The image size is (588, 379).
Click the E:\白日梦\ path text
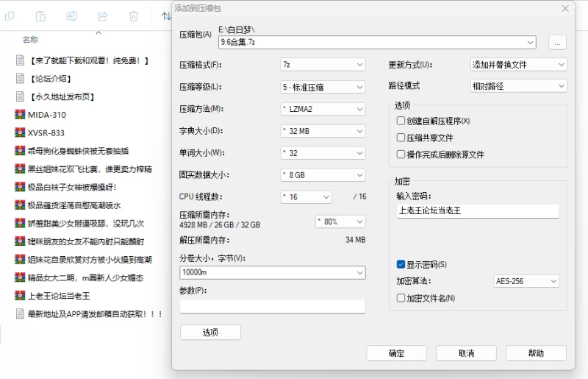click(236, 29)
